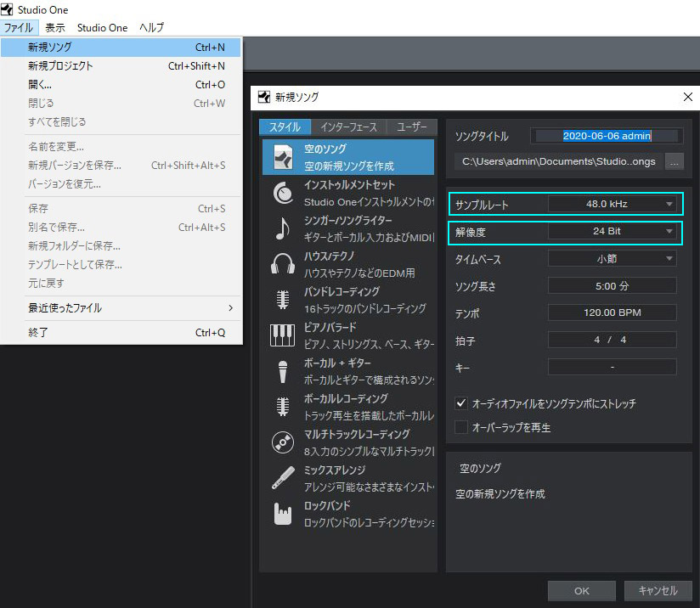The width and height of the screenshot is (700, 608).
Task: Close the 新規ソング dialog
Action: click(688, 97)
